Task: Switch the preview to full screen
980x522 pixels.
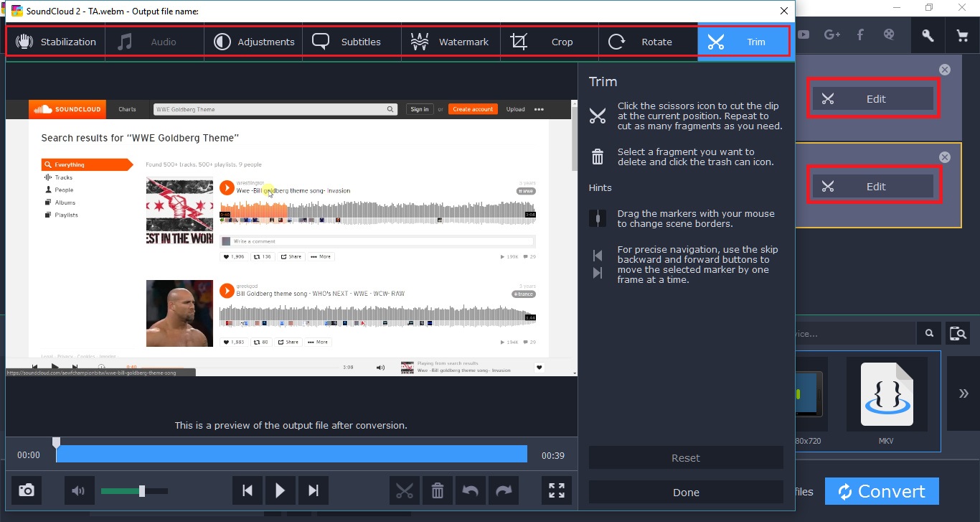Action: tap(557, 490)
